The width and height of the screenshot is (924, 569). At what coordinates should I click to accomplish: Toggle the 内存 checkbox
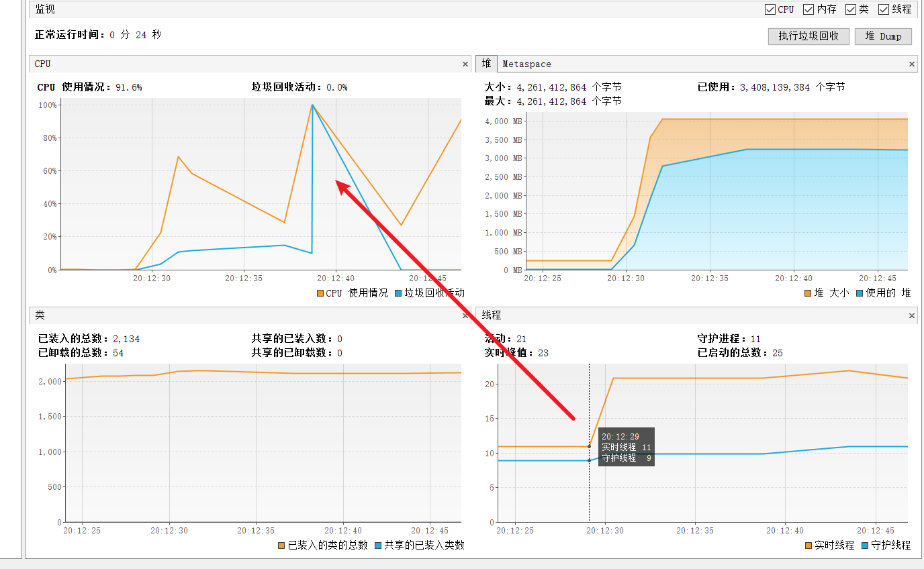808,9
